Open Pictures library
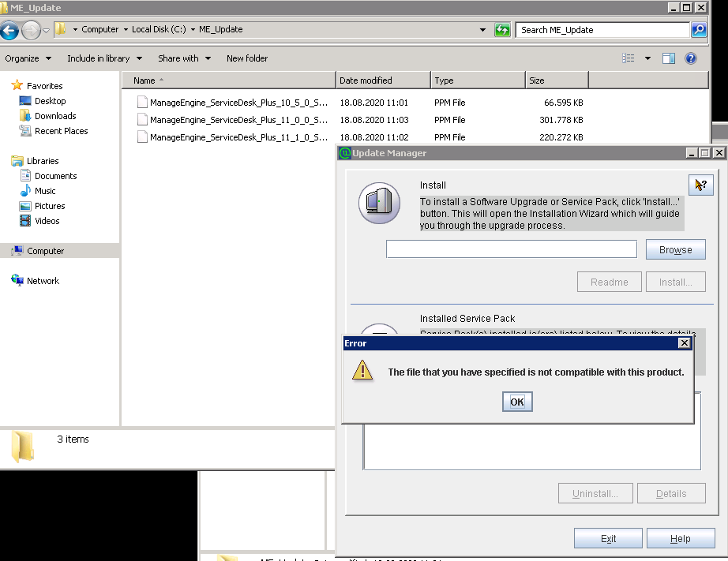The image size is (728, 561). click(x=50, y=206)
